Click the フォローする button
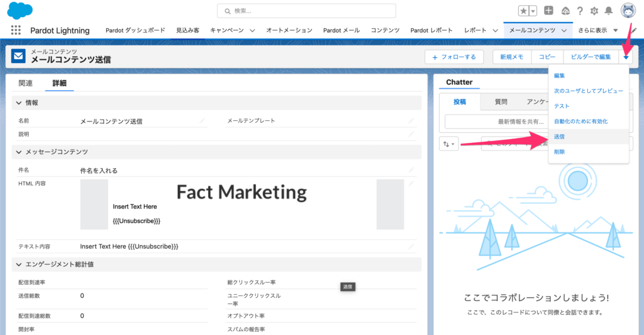 (454, 57)
